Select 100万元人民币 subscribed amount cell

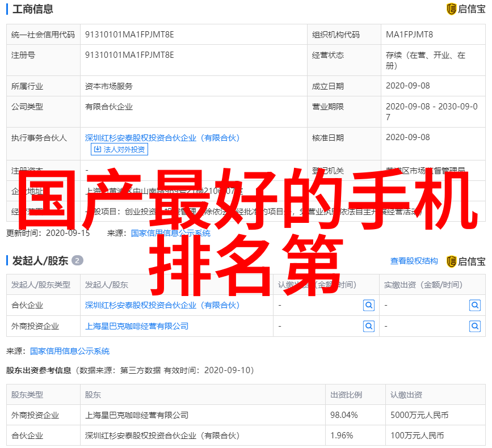417,436
